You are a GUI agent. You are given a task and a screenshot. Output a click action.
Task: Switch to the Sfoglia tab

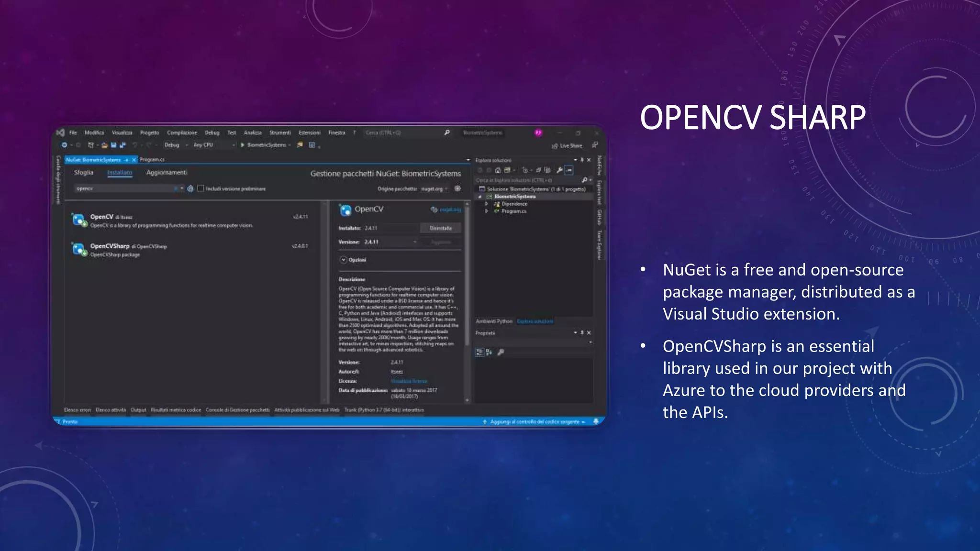[x=84, y=172]
